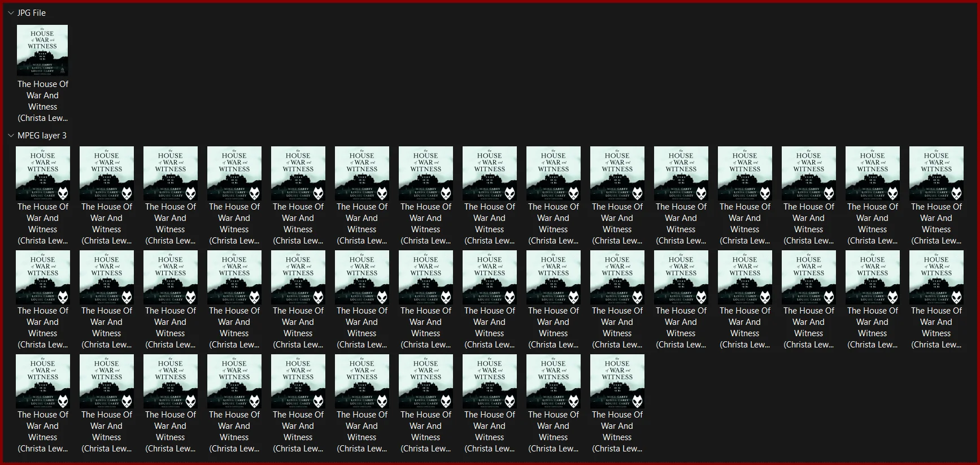The image size is (980, 465).
Task: Select the last MP3 thumbnail in MPEG layer 3 group
Action: tap(617, 381)
